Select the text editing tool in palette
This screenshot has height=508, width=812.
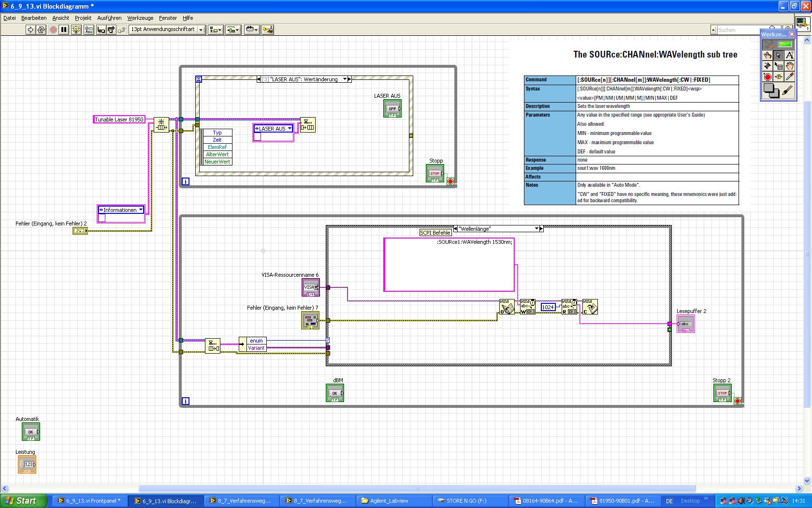click(x=789, y=56)
